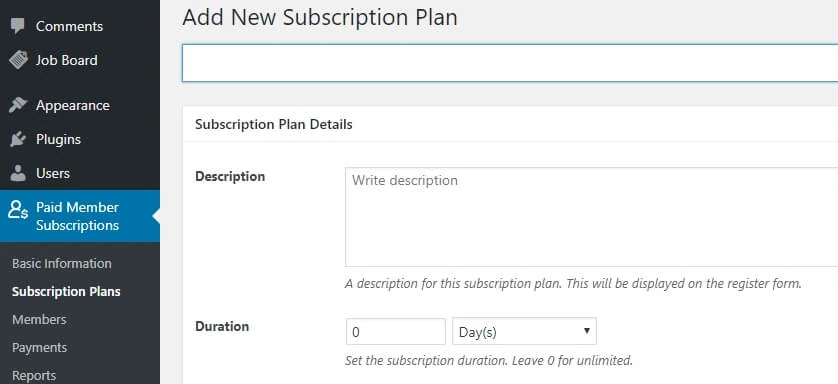Image resolution: width=838 pixels, height=384 pixels.
Task: Open the Job Board menu label
Action: [x=67, y=60]
